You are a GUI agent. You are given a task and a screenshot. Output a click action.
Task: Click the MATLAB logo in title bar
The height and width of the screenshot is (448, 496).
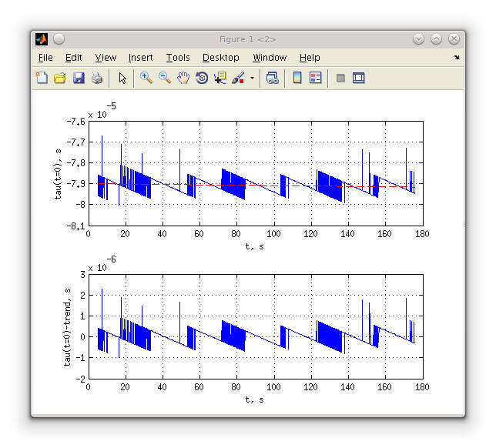[x=42, y=39]
